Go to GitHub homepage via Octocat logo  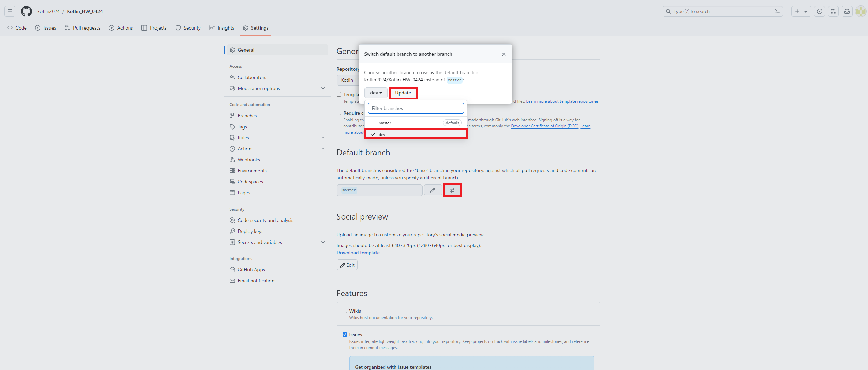pyautogui.click(x=26, y=11)
